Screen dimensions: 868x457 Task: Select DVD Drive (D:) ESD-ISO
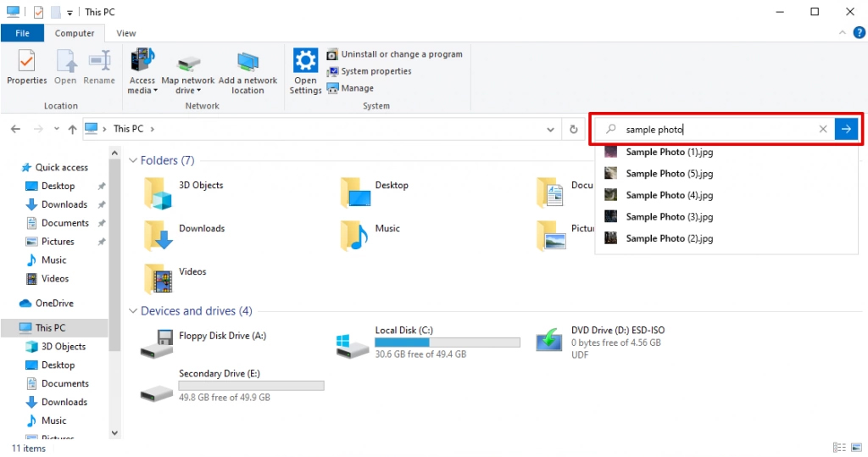[601, 342]
